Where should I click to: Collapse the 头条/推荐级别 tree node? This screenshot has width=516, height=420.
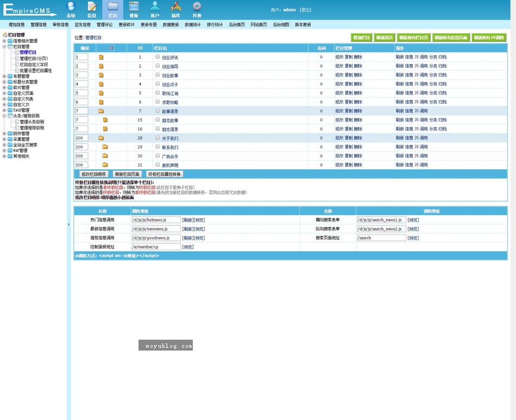tap(4, 116)
